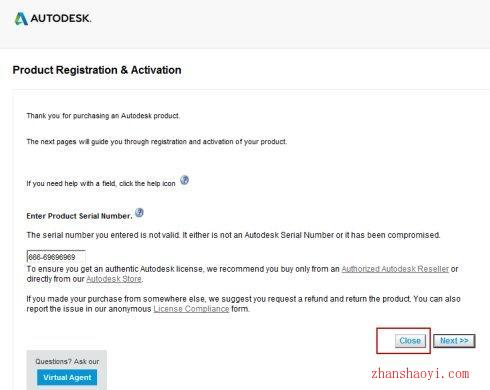
Task: Click the 'Enter Product Serial Number.' label
Action: [x=79, y=216]
